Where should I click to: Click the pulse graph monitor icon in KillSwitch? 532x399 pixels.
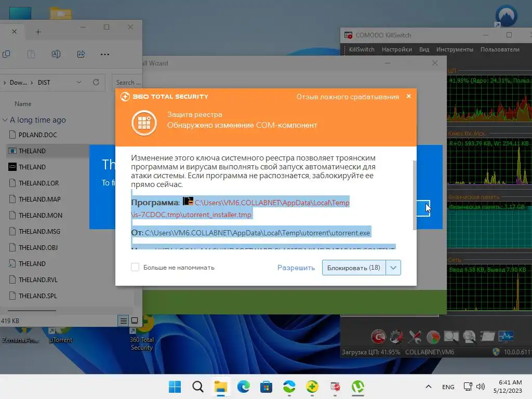coord(506,336)
